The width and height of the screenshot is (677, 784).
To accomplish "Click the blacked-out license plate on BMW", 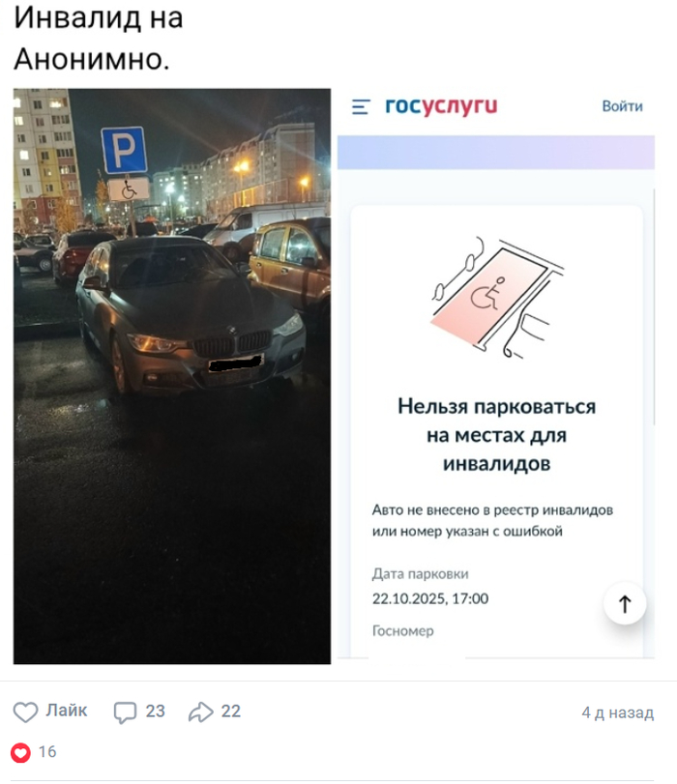I will [236, 363].
